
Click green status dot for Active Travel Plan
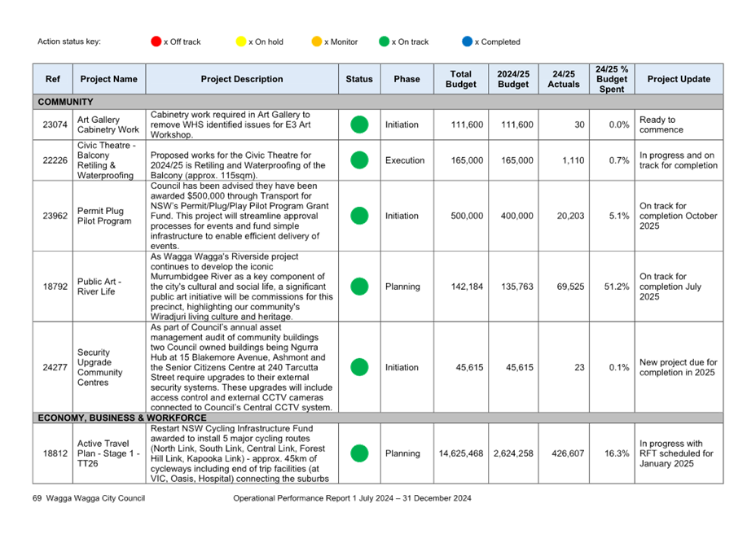coord(359,453)
